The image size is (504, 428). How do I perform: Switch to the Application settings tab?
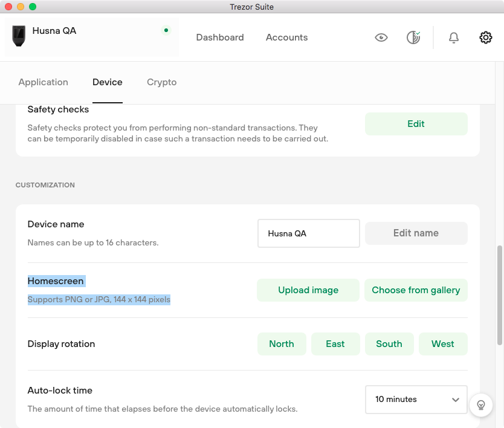pos(43,82)
